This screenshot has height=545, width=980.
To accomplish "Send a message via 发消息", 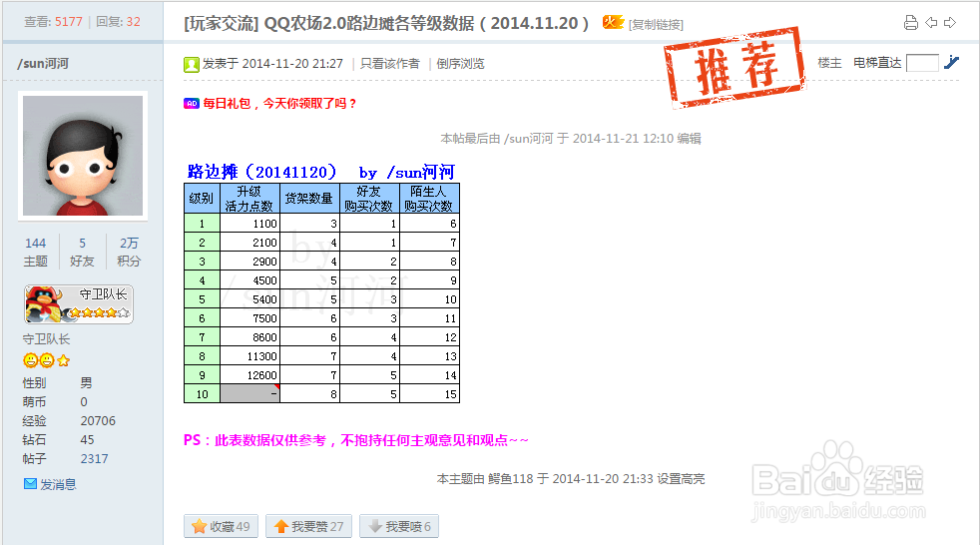I will pyautogui.click(x=58, y=484).
